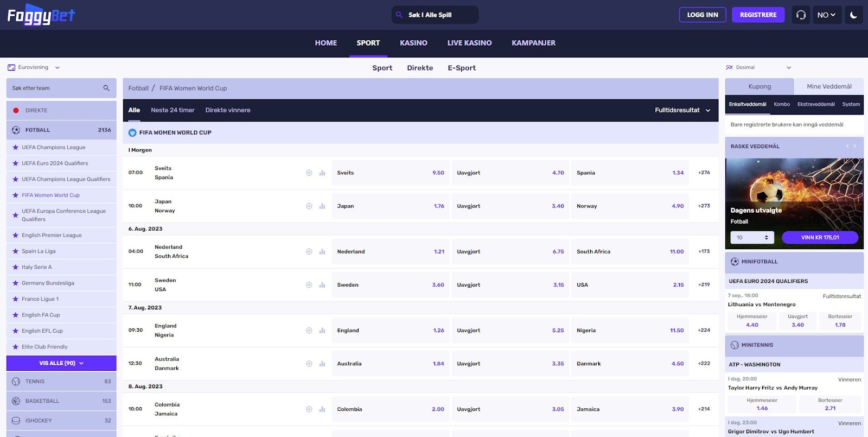Open the Italy Serie A league link

[37, 267]
